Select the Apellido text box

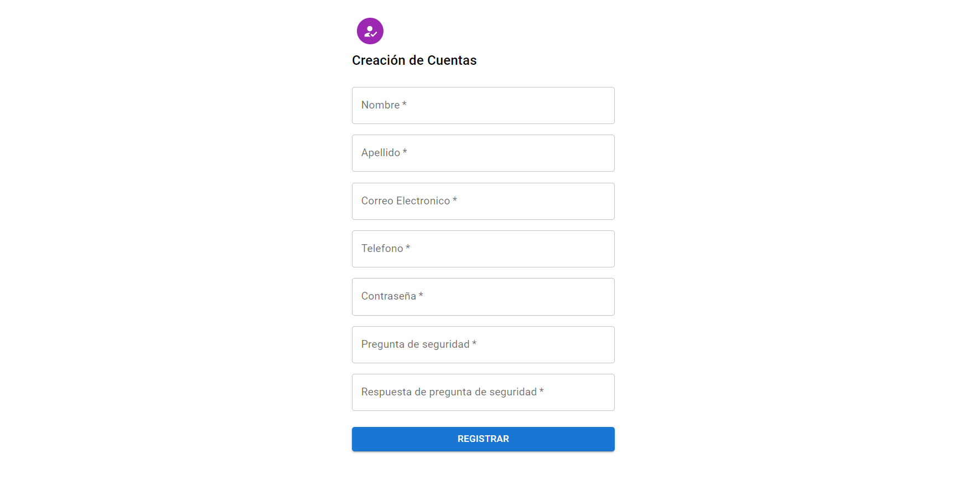coord(483,153)
